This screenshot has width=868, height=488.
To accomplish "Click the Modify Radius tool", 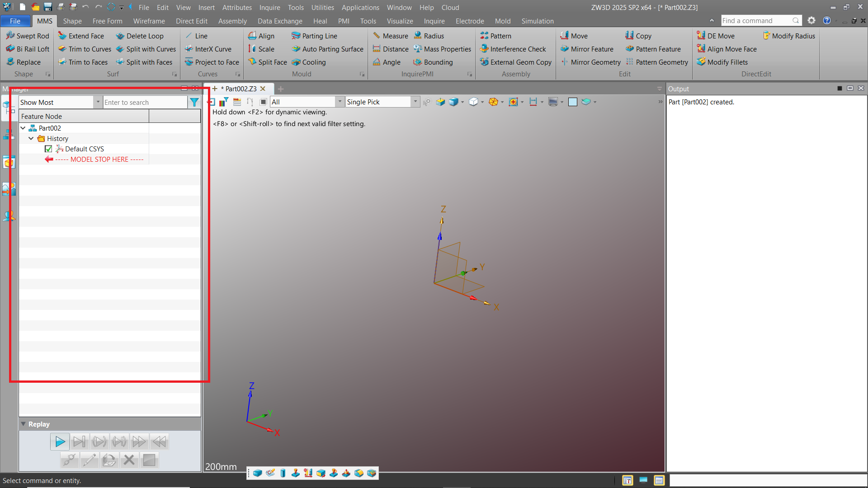I will (x=788, y=36).
